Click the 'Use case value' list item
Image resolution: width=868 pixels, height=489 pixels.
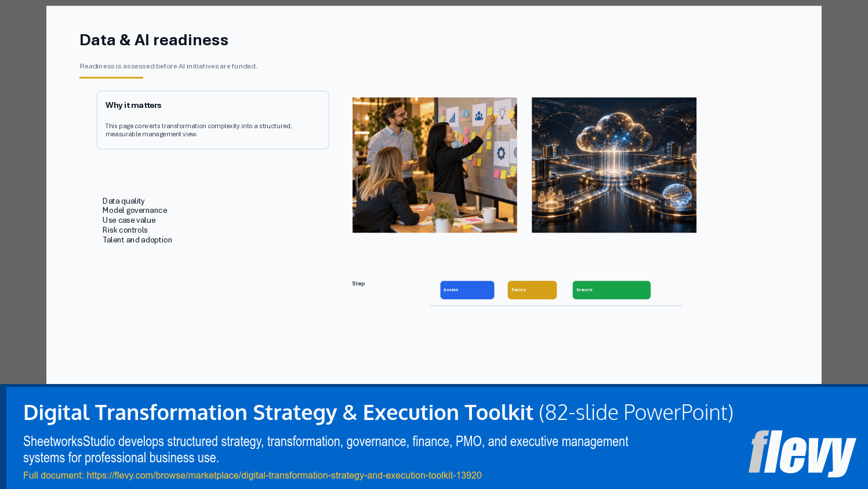[x=129, y=220]
